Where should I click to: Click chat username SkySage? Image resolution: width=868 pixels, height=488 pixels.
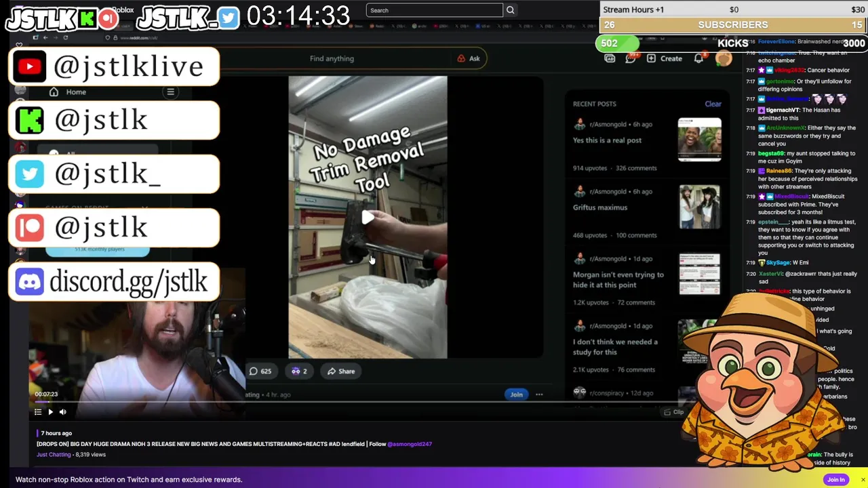[x=779, y=262]
